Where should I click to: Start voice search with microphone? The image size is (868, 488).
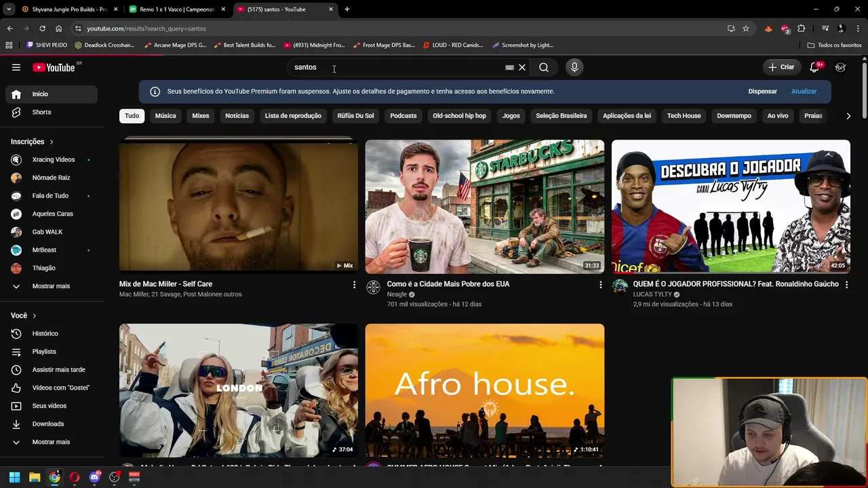[x=574, y=67]
